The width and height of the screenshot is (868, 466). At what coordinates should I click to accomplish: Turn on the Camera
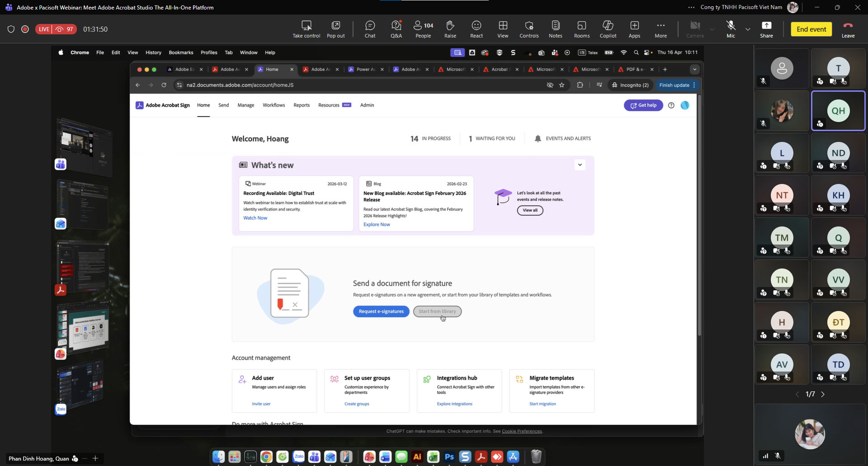[x=695, y=29]
